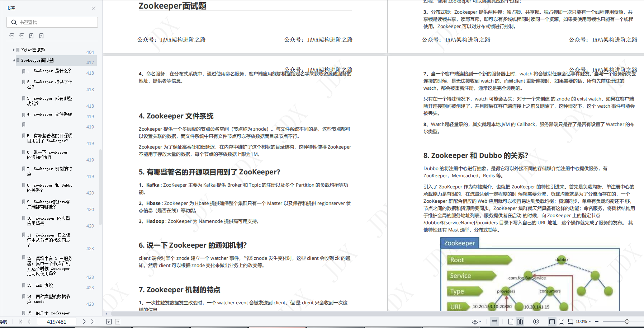This screenshot has height=328, width=644.
Task: Collapse all bookmarks icon
Action: tap(22, 36)
